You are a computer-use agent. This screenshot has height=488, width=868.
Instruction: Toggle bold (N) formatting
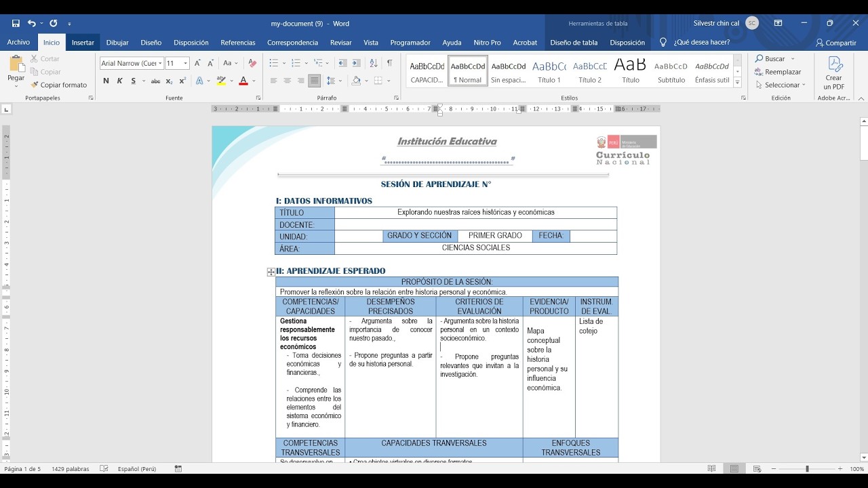click(x=106, y=81)
